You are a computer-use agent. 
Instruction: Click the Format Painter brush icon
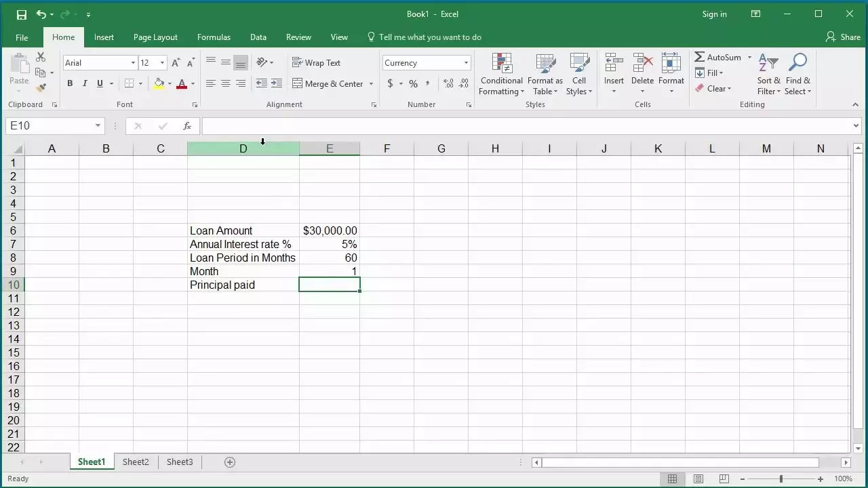[x=41, y=88]
